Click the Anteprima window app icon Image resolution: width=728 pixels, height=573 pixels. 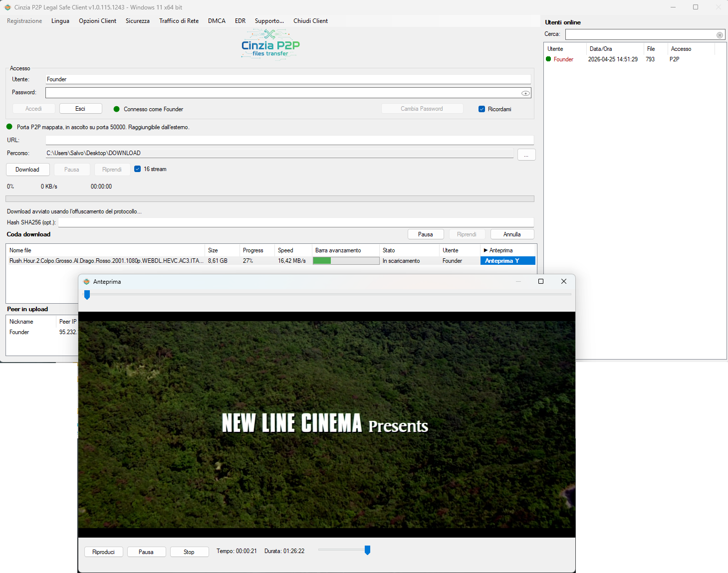[86, 282]
